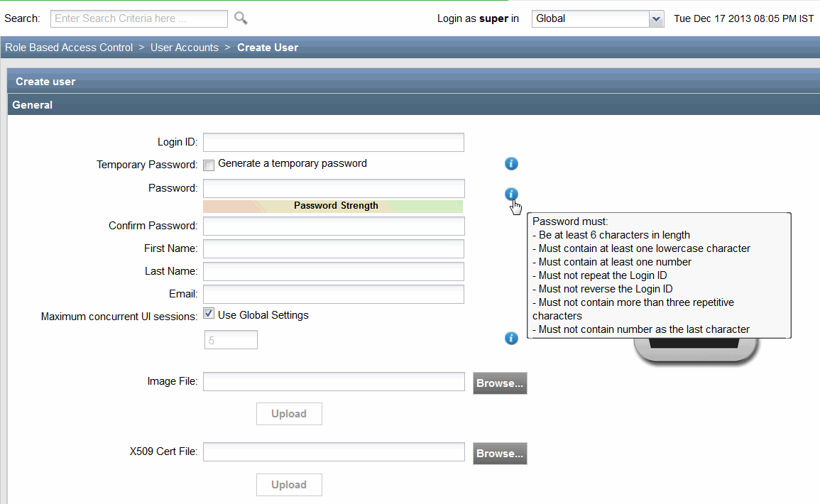Viewport: 820px width, 504px height.
Task: Collapse the General section header
Action: coord(32,104)
